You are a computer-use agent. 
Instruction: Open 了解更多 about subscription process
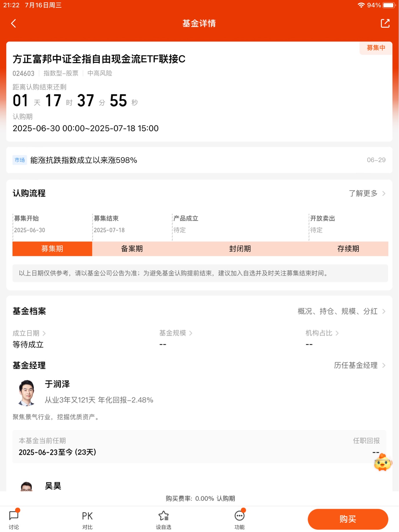click(x=367, y=193)
